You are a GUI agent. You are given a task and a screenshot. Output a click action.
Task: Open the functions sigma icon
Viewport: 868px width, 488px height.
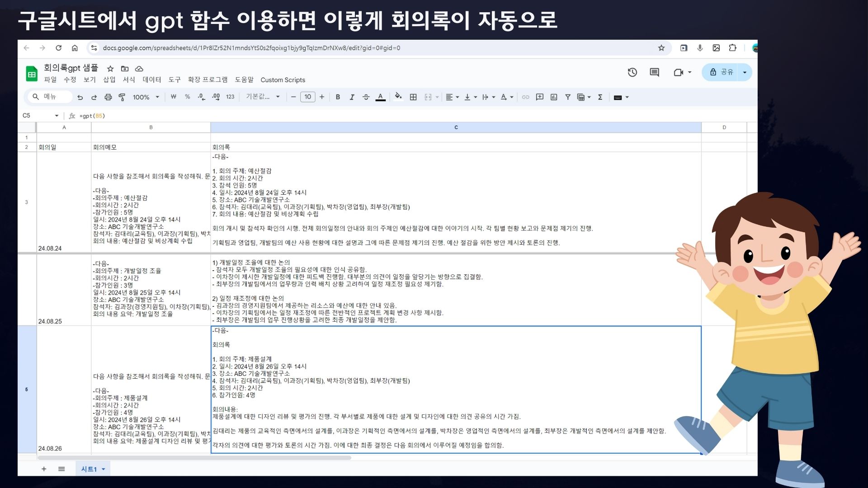coord(600,97)
